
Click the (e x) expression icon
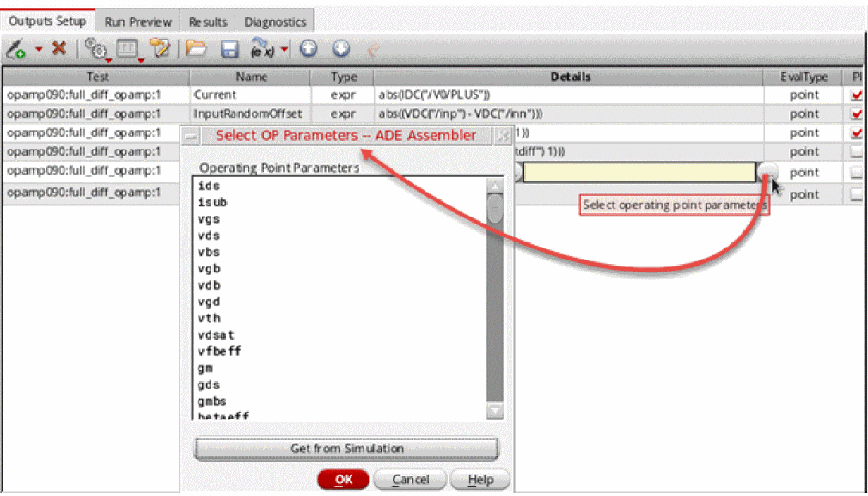(262, 49)
